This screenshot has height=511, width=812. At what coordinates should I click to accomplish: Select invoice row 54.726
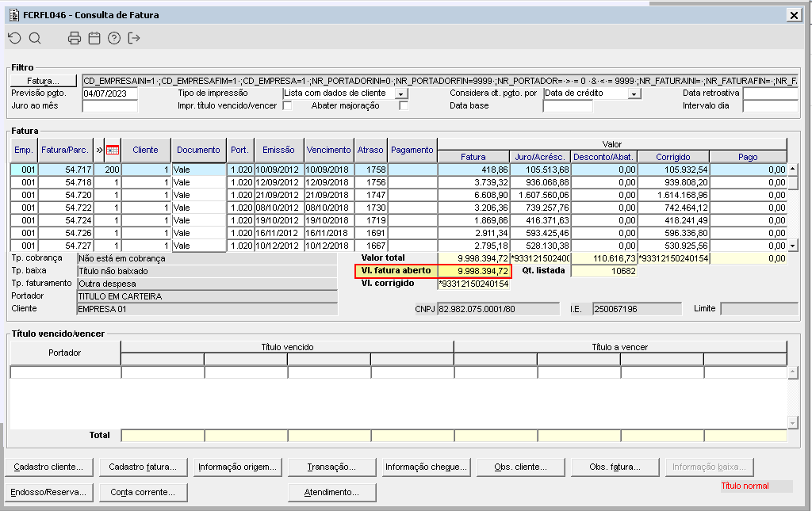[399, 233]
